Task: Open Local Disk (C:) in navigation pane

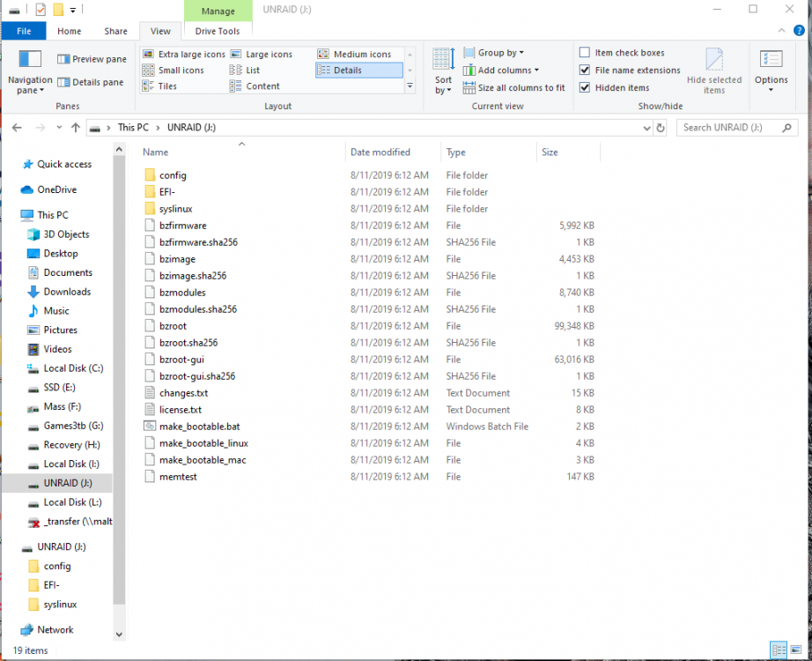Action: (73, 368)
